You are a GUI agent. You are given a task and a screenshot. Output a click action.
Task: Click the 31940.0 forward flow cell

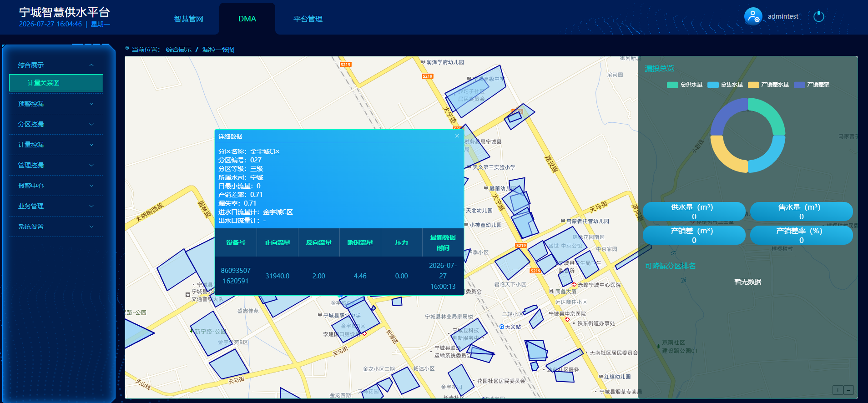tap(278, 276)
